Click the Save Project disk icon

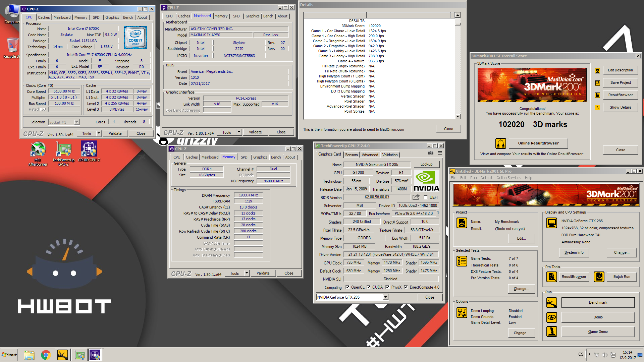pyautogui.click(x=597, y=83)
